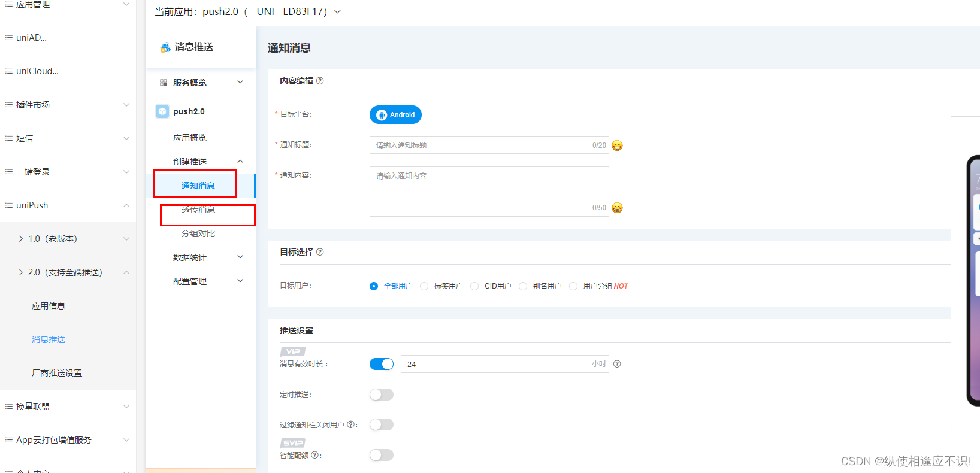
Task: Expand 短信 chevron in left sidebar
Action: 126,138
